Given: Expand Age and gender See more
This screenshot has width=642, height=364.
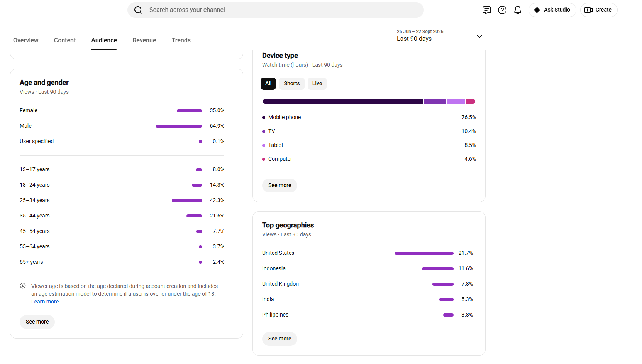Looking at the screenshot, I should (37, 322).
